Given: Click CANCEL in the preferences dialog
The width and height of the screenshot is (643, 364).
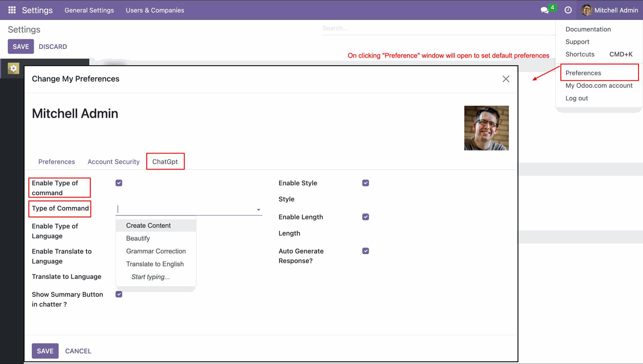Looking at the screenshot, I should 78,351.
